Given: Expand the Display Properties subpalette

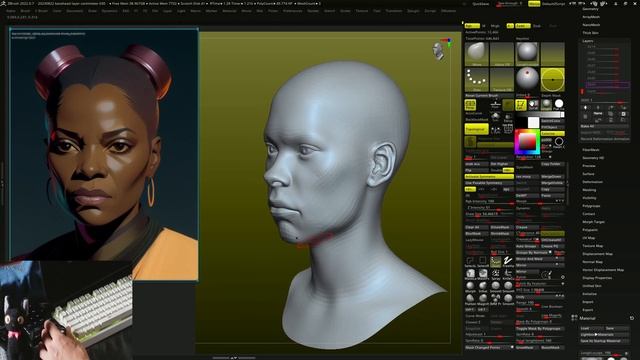Looking at the screenshot, I should point(597,278).
